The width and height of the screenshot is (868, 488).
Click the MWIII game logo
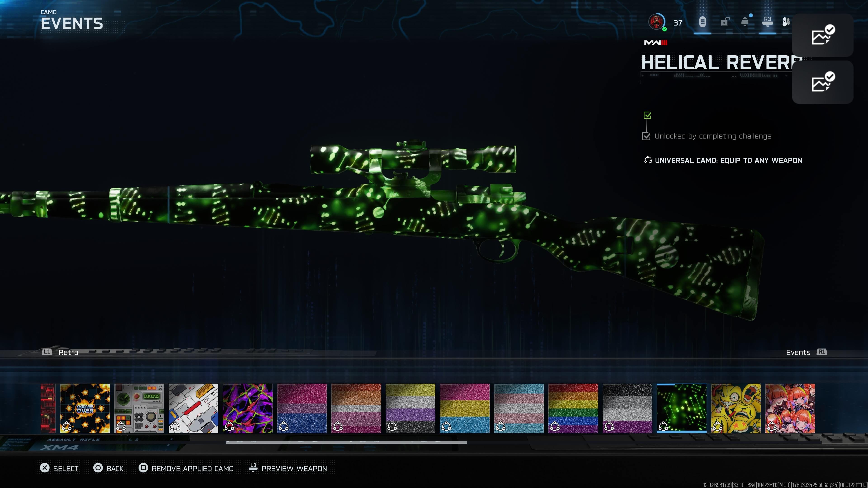coord(655,42)
